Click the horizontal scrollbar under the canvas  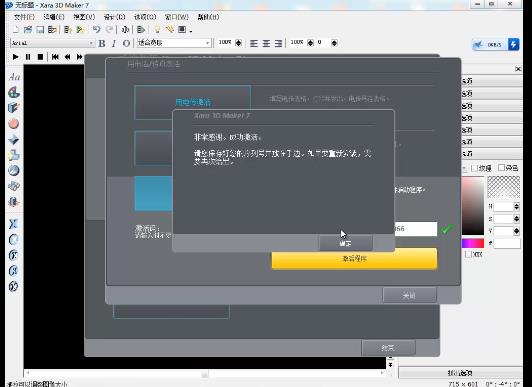click(205, 373)
